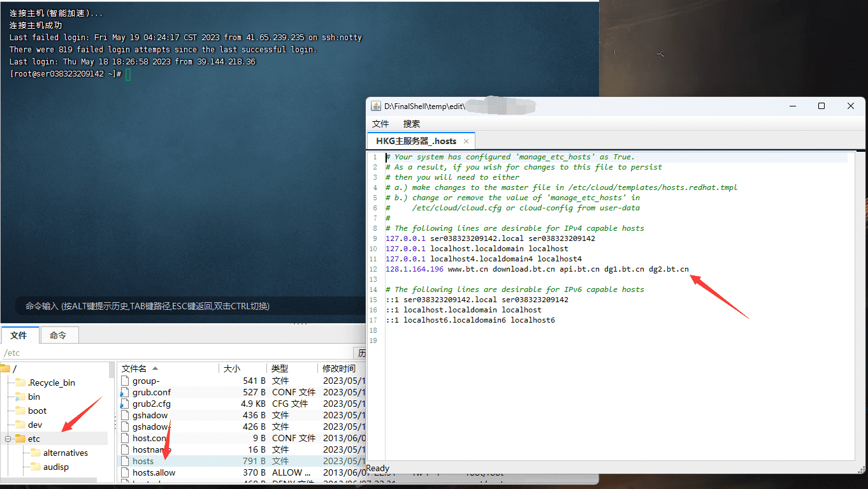Select the bin folder icon in the tree
Screen dimensions: 868x489
point(20,397)
